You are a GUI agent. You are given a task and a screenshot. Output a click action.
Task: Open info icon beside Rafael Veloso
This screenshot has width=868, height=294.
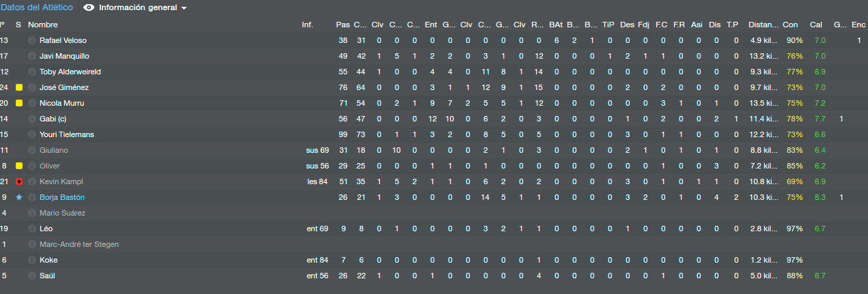tap(32, 41)
